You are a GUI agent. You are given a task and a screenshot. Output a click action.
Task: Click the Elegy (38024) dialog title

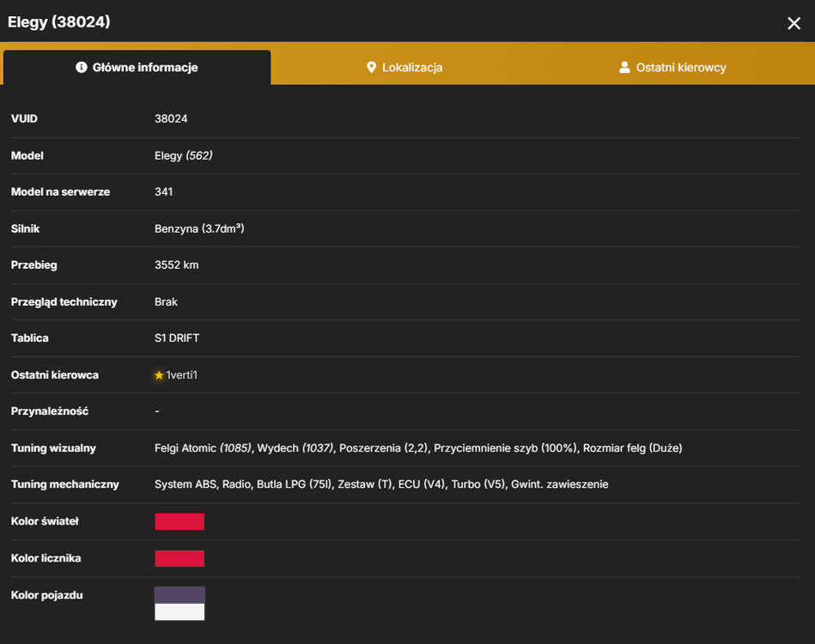tap(58, 21)
